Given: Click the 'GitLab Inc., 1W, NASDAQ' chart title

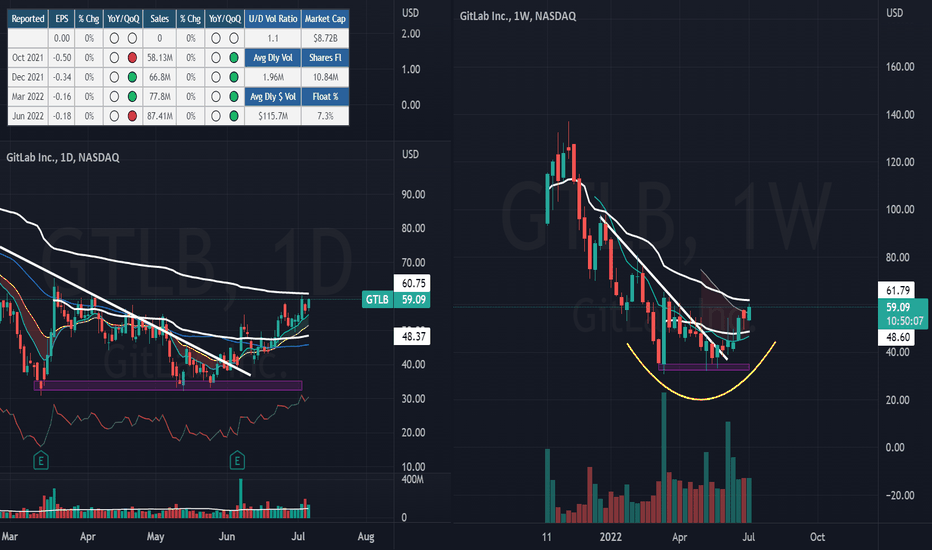Looking at the screenshot, I should pyautogui.click(x=518, y=16).
